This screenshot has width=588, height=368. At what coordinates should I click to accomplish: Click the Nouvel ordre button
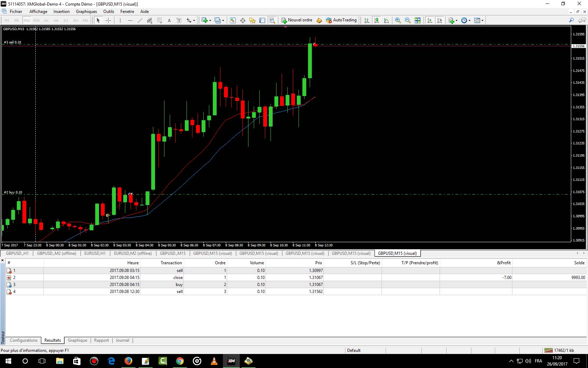tap(297, 20)
